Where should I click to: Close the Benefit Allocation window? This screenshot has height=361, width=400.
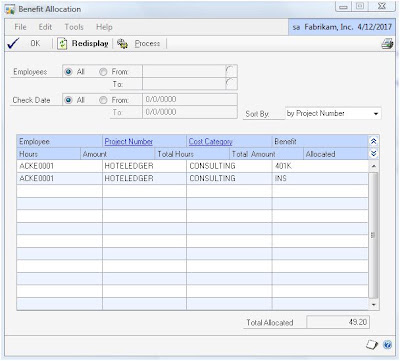(x=382, y=6)
